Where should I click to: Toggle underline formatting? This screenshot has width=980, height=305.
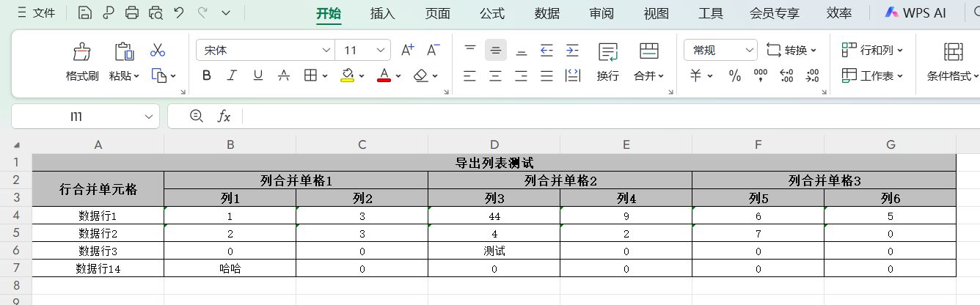(257, 76)
